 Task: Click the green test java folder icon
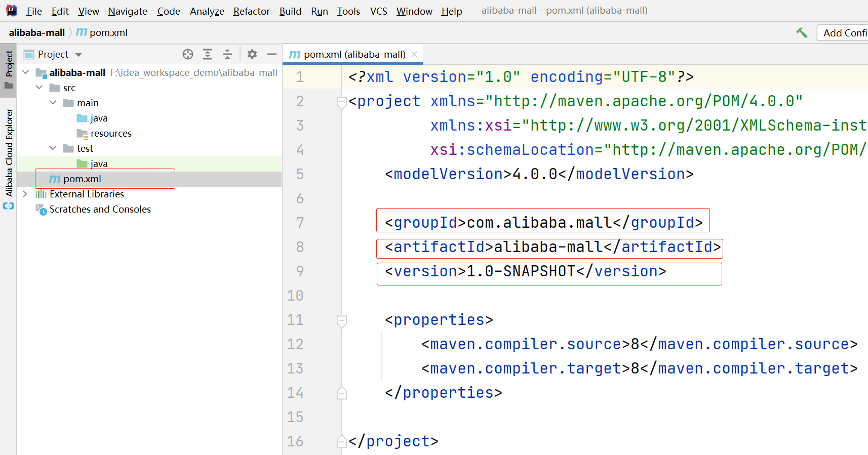click(x=82, y=163)
